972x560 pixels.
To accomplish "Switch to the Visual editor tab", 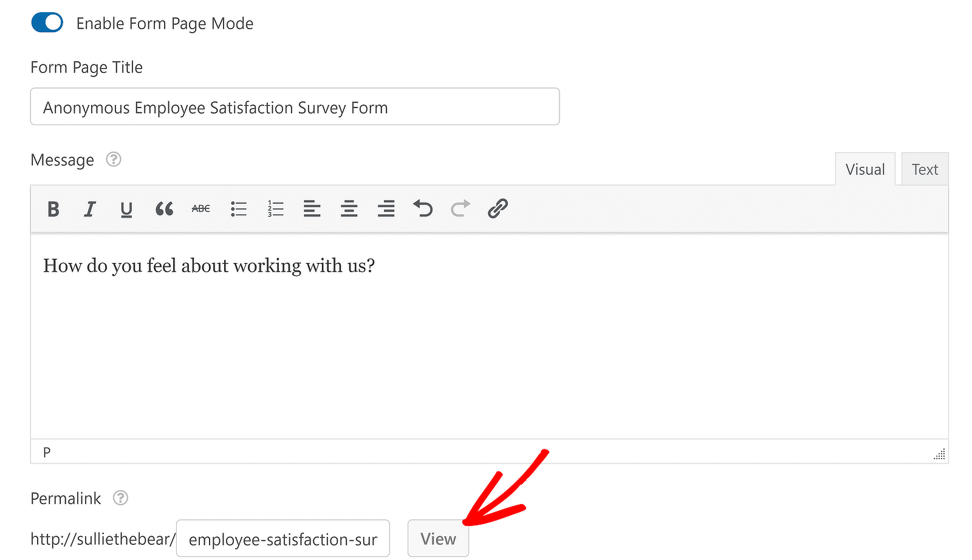I will (865, 169).
